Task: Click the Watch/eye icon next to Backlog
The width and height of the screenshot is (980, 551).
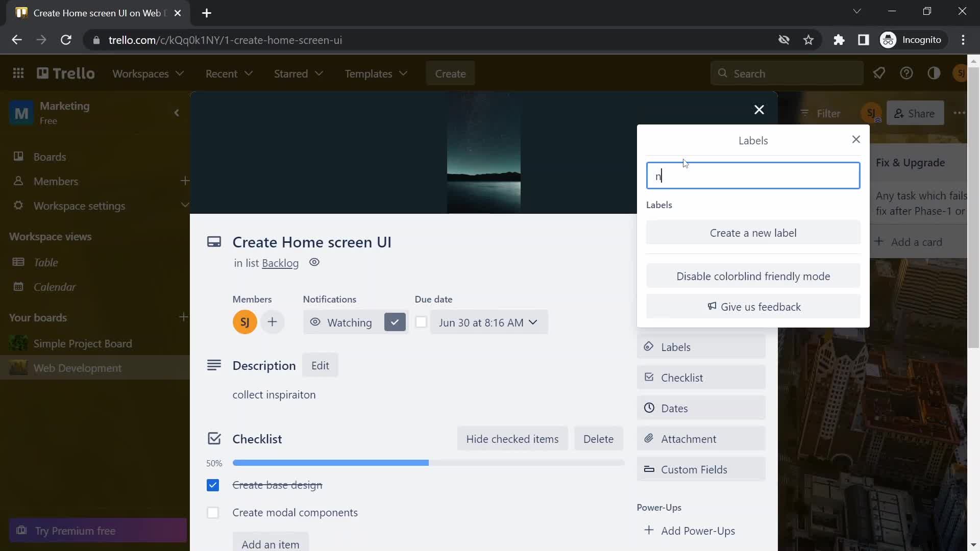Action: point(314,262)
